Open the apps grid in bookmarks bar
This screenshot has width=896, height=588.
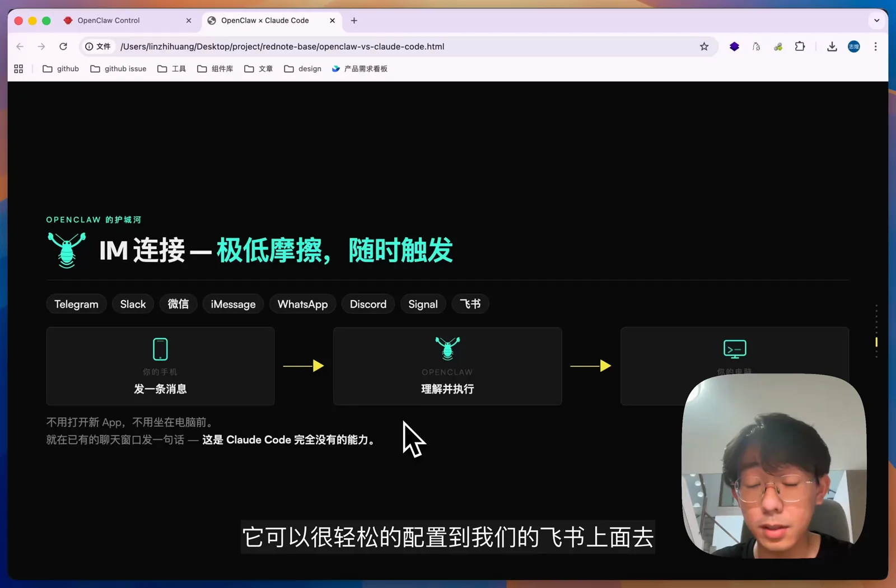[x=18, y=69]
